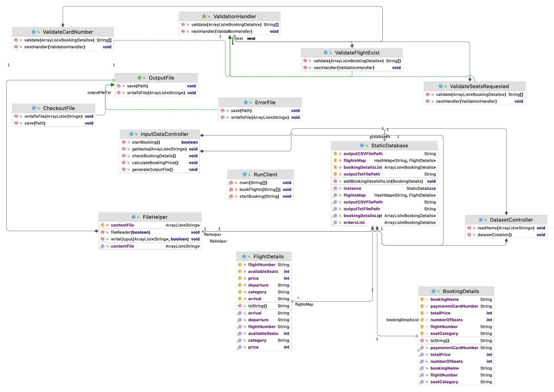Screen dimensions: 554x392
Task: Click the field icon next to outputCSVFilePath
Action: pos(335,154)
